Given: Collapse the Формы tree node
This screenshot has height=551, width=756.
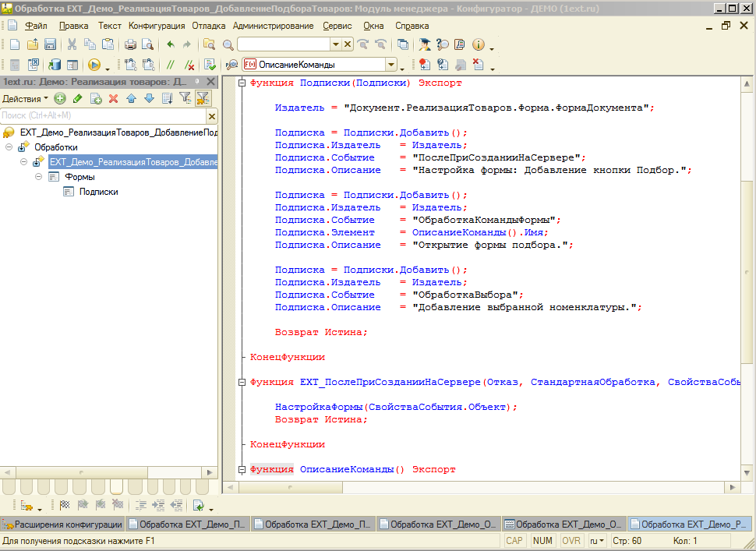Looking at the screenshot, I should (x=37, y=177).
